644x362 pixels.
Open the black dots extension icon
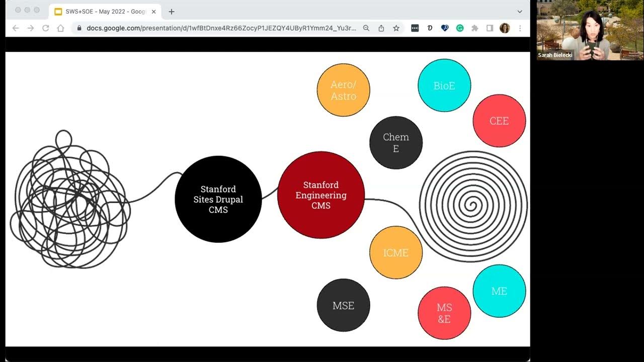415,28
